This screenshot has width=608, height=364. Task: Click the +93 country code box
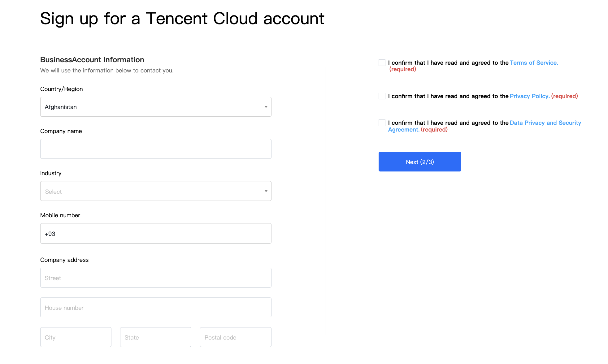[61, 233]
